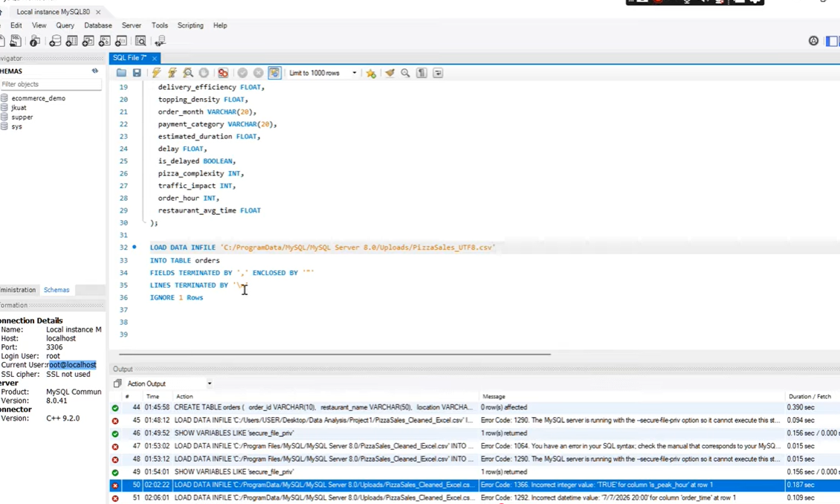Screen dimensions: 840x504
Task: Toggle the auto-commit mode button
Action: 274,73
